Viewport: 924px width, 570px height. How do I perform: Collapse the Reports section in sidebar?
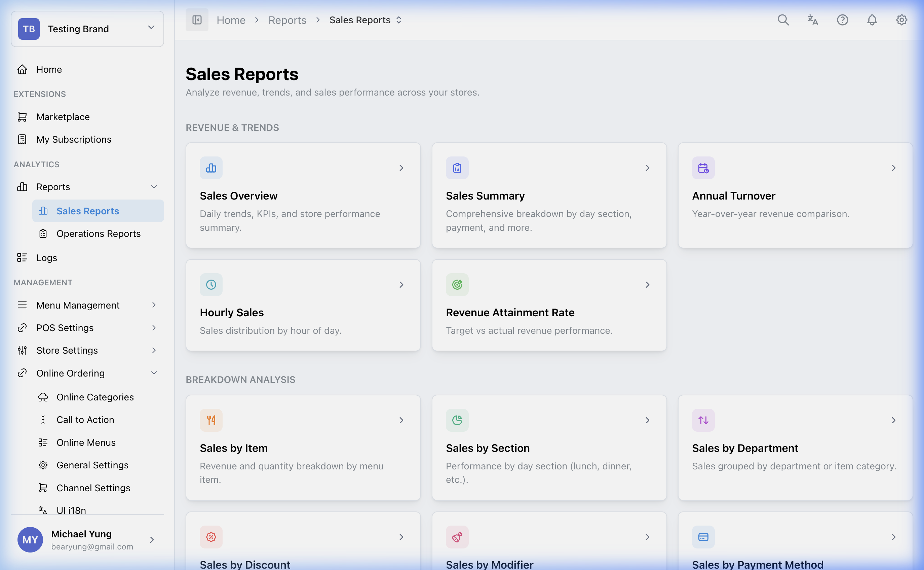pos(154,187)
